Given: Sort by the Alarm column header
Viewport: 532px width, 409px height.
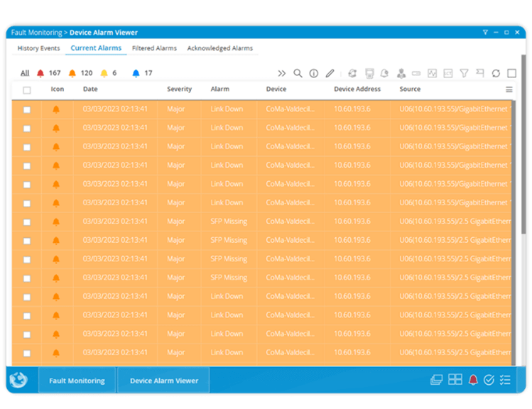Looking at the screenshot, I should (x=220, y=89).
